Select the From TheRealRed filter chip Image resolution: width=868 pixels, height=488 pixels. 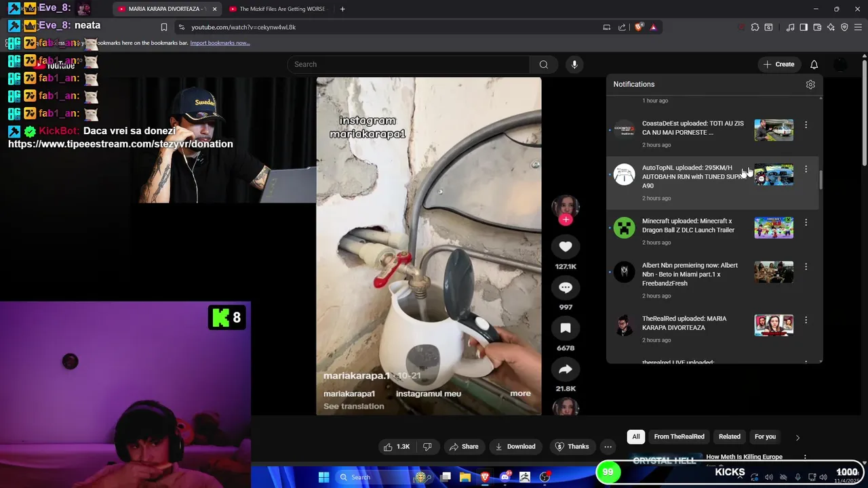point(679,436)
